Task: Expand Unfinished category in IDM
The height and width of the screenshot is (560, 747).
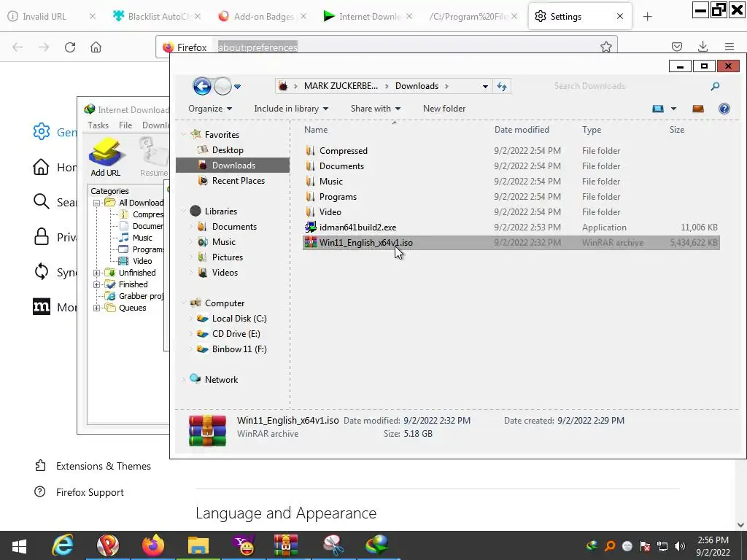Action: point(97,273)
